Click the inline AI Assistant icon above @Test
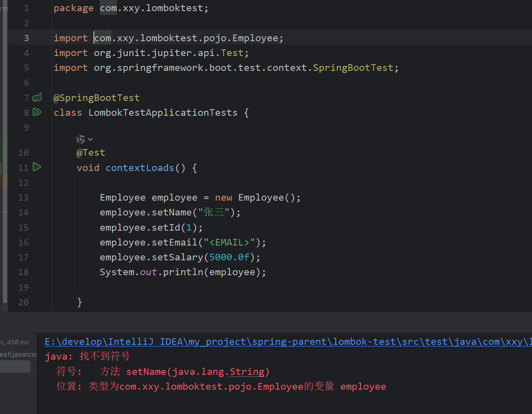 point(81,139)
